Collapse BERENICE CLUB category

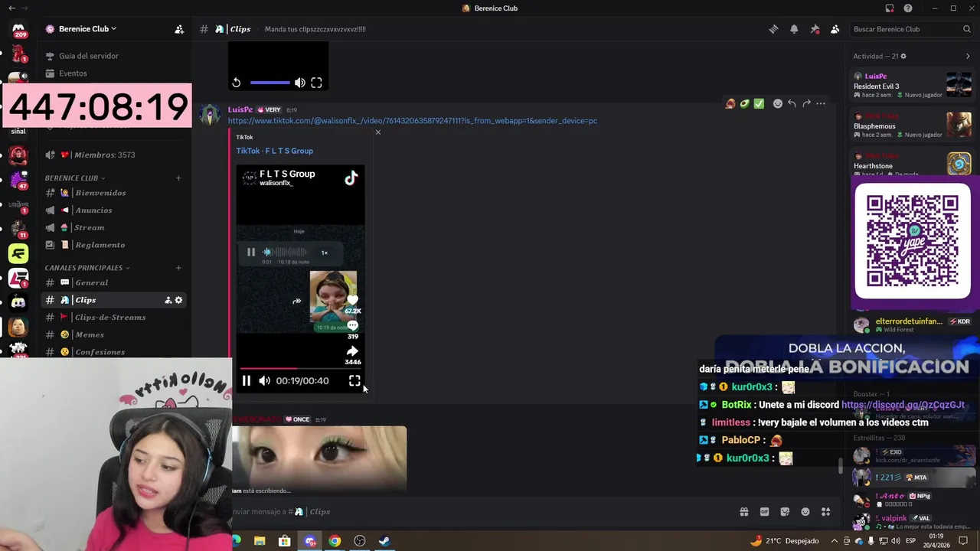click(x=74, y=178)
